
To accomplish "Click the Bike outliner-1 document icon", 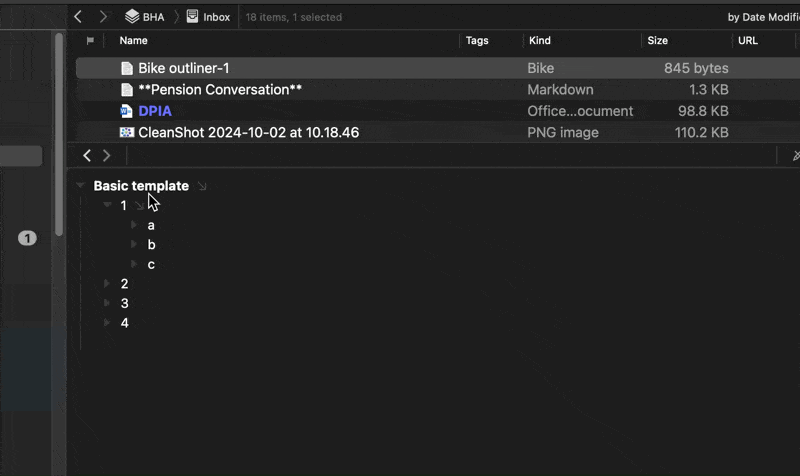I will click(127, 68).
